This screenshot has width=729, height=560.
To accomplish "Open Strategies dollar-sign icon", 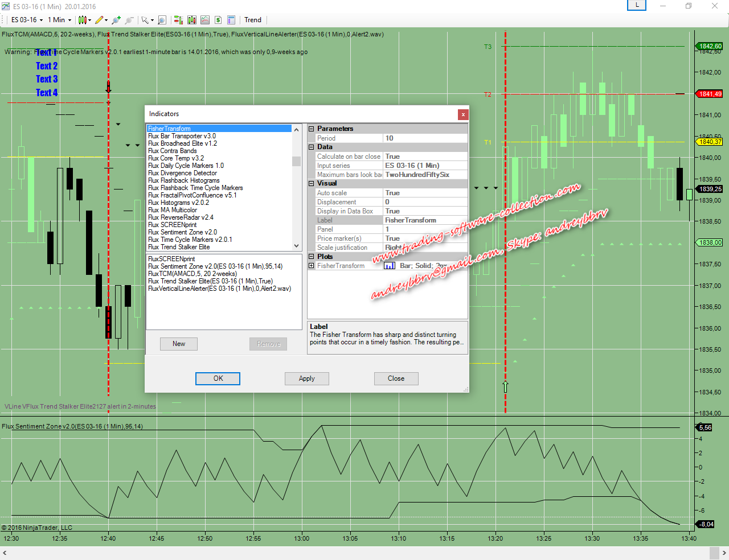I will click(x=218, y=20).
